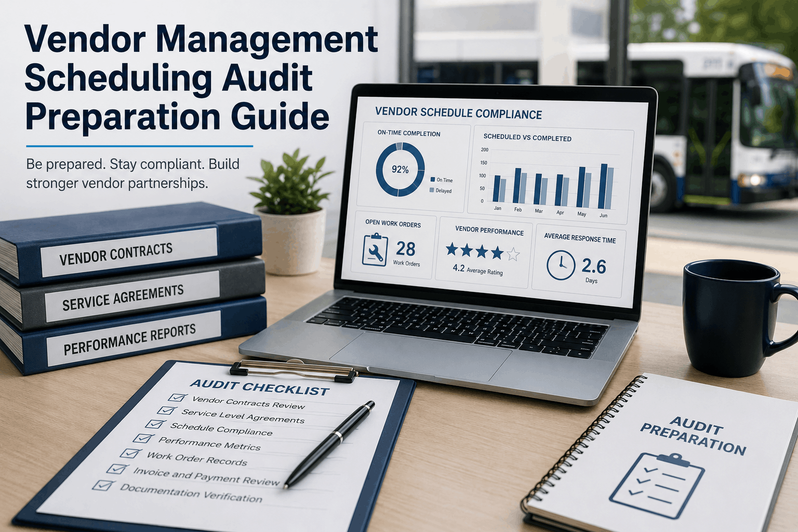Select the first star in Vendor Performance rating
Viewport: 798px width, 532px height.
(452, 250)
